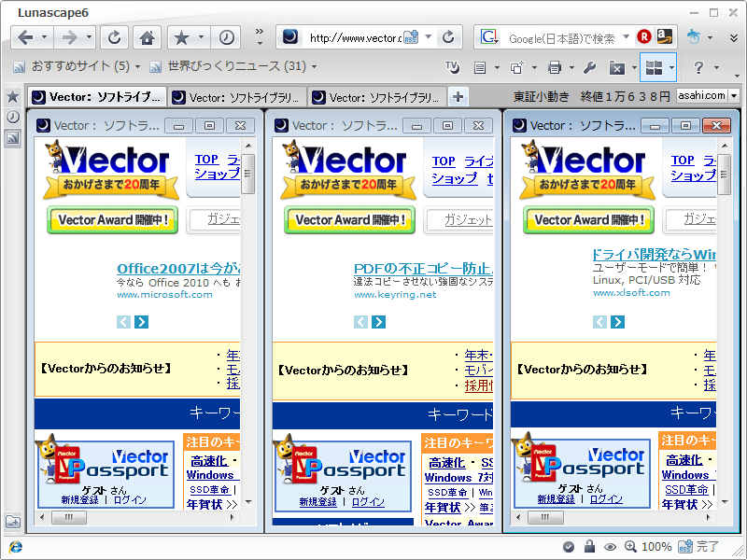
Task: Open the asahi.com ticker source dropdown
Action: (x=734, y=96)
